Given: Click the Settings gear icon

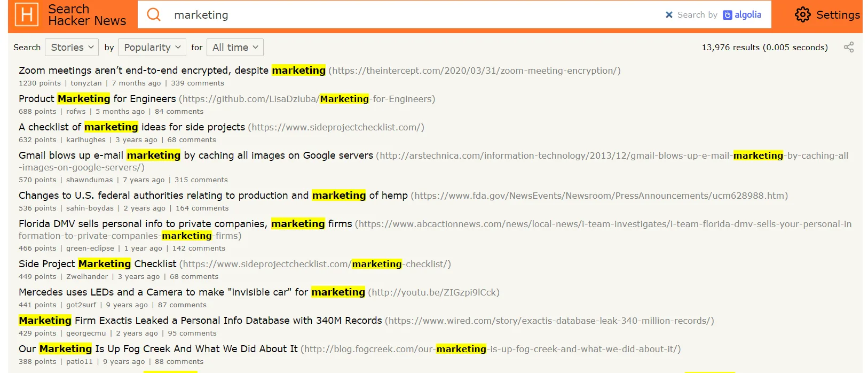Looking at the screenshot, I should tap(802, 14).
